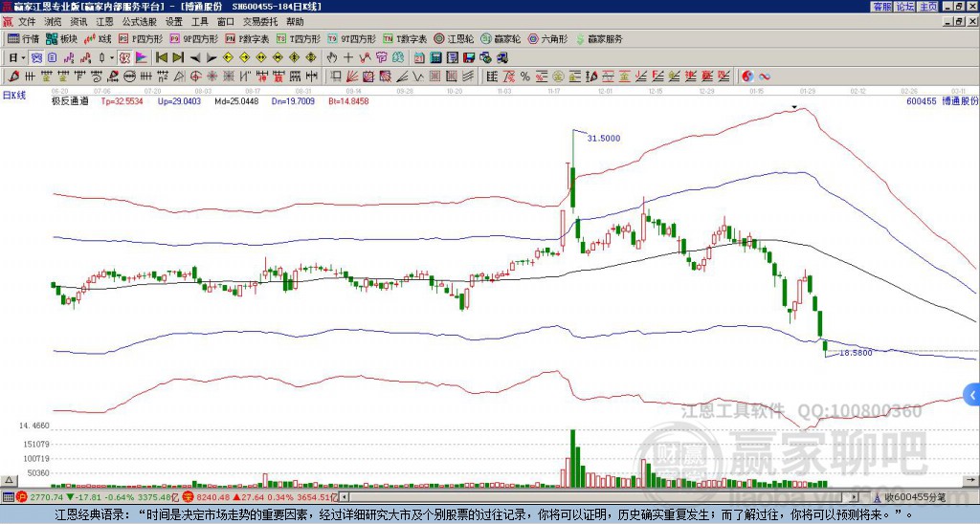The image size is (980, 524).
Task: Open the 公式选股 menu
Action: click(x=140, y=22)
